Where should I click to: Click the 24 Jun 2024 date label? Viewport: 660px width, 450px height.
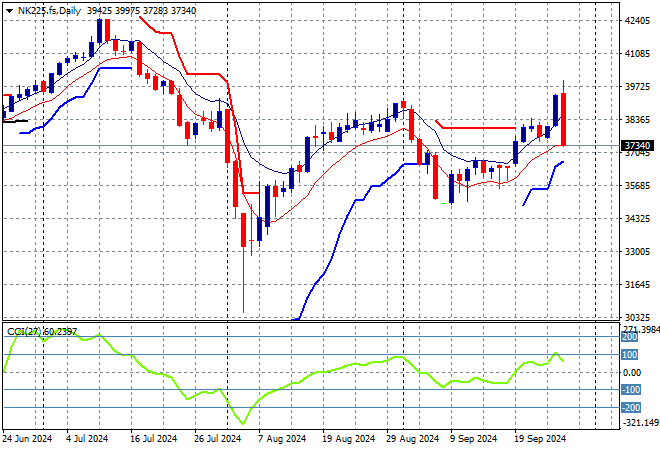[x=27, y=439]
